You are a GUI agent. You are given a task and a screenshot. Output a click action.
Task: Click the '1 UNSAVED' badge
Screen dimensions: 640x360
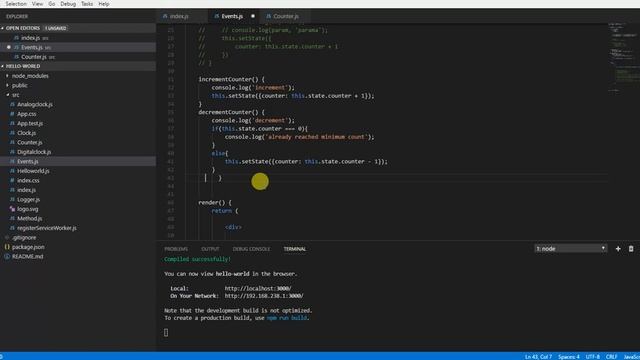click(x=56, y=28)
